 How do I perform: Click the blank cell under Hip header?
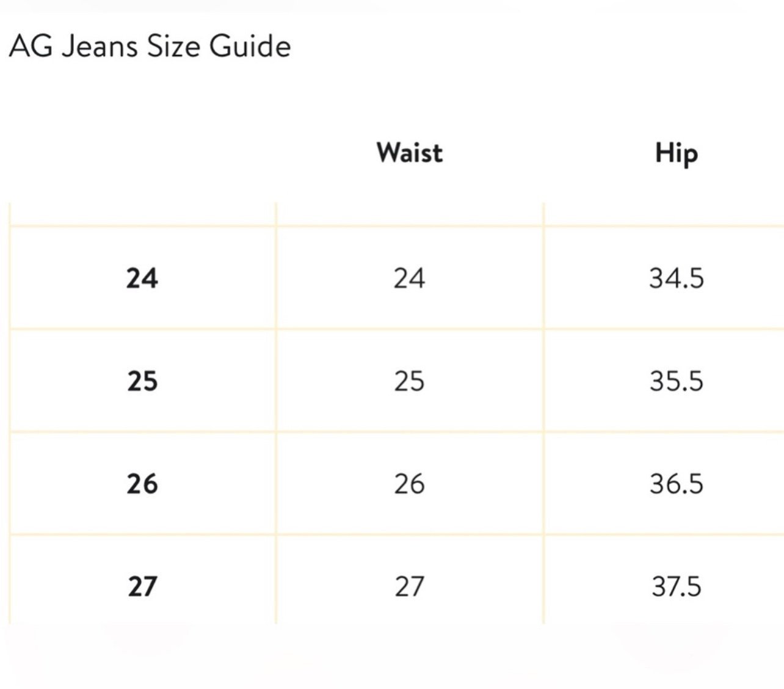pyautogui.click(x=664, y=214)
